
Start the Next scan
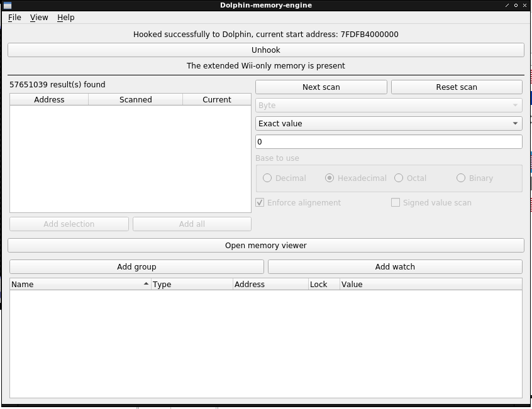click(x=321, y=87)
